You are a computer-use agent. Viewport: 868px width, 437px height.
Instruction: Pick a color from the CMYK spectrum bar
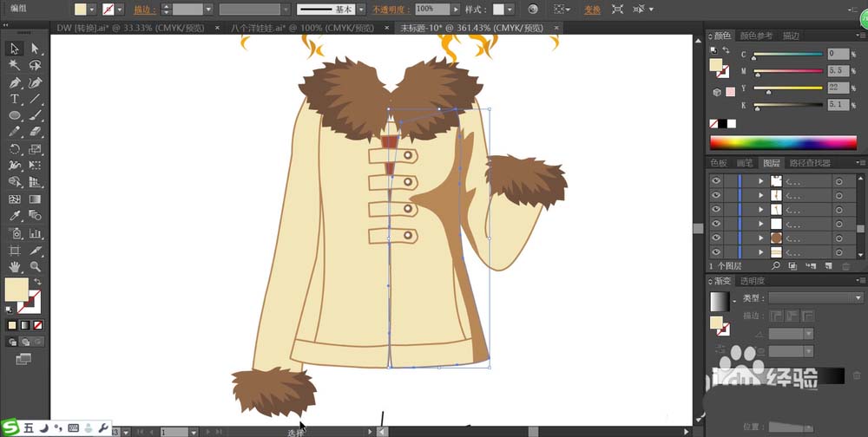(783, 142)
